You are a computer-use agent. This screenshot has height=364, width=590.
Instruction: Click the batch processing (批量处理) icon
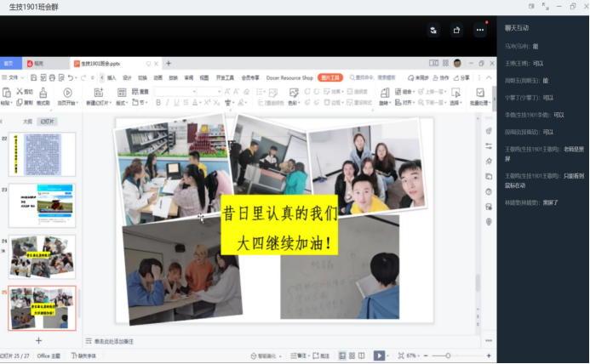[479, 93]
